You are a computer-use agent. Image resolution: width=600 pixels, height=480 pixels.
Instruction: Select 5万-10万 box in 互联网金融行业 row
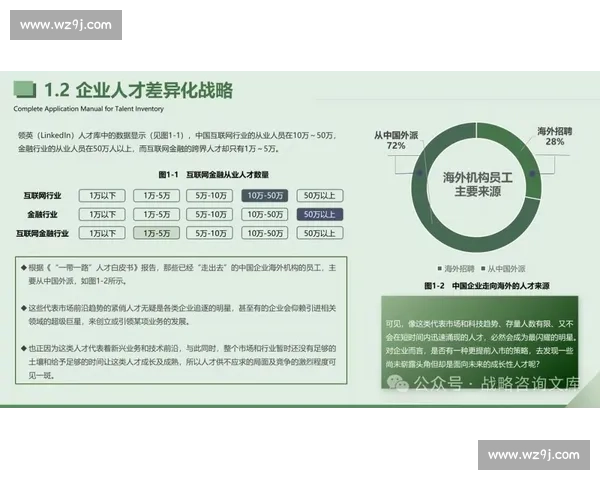tap(210, 233)
